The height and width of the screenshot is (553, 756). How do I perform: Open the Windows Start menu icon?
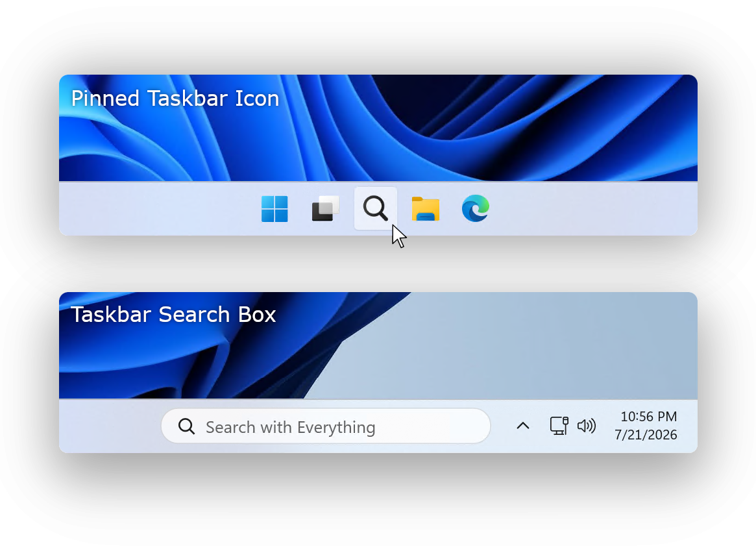pyautogui.click(x=274, y=209)
